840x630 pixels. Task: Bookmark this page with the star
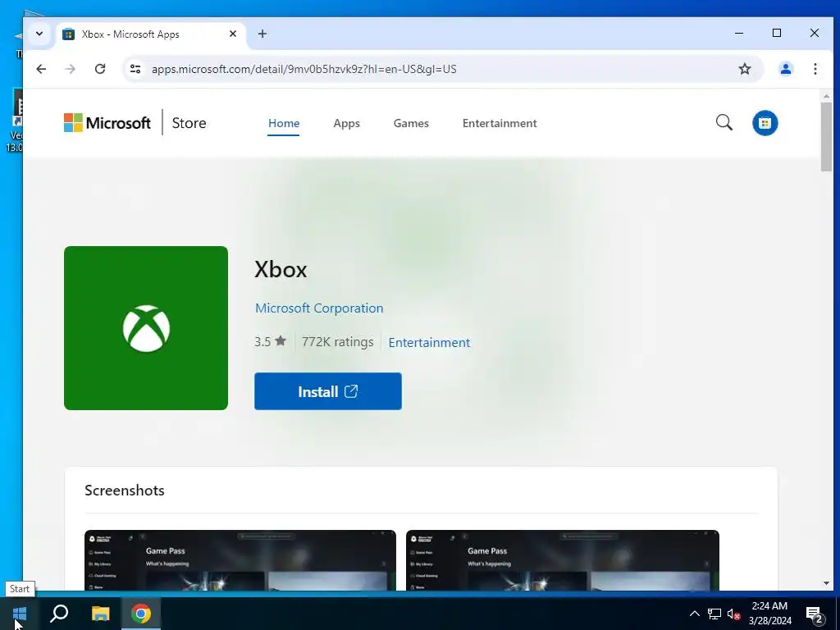(745, 69)
